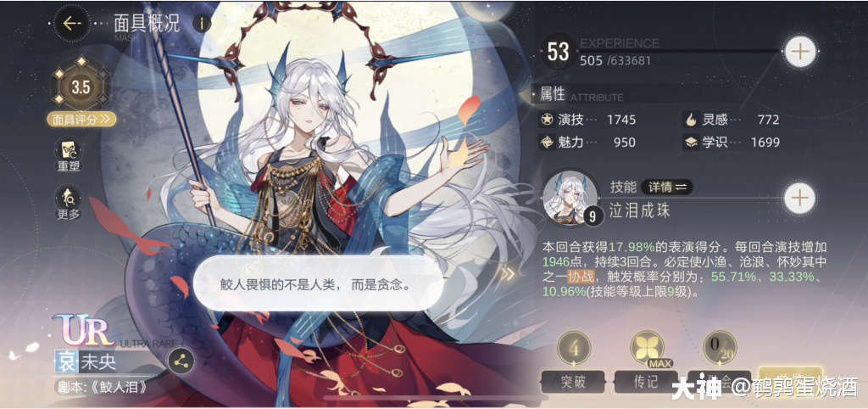Go back with the arrow icon

click(x=73, y=23)
